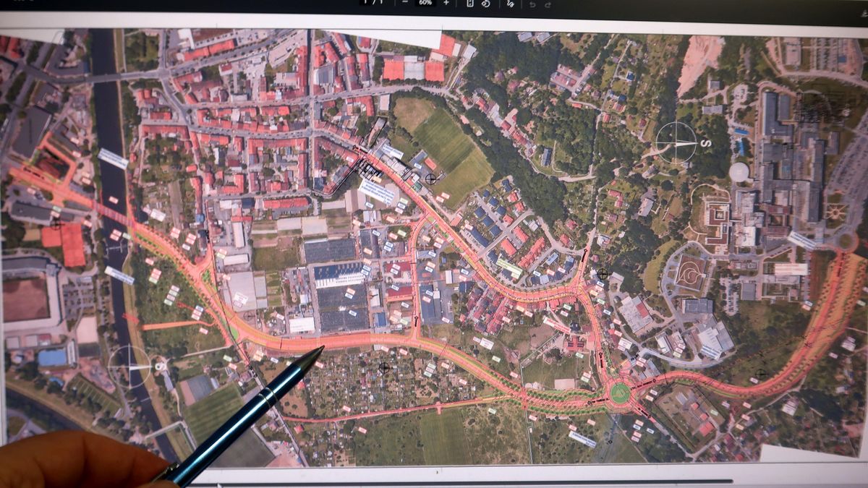
Task: Zoom in using the plus icon
Action: (x=447, y=6)
